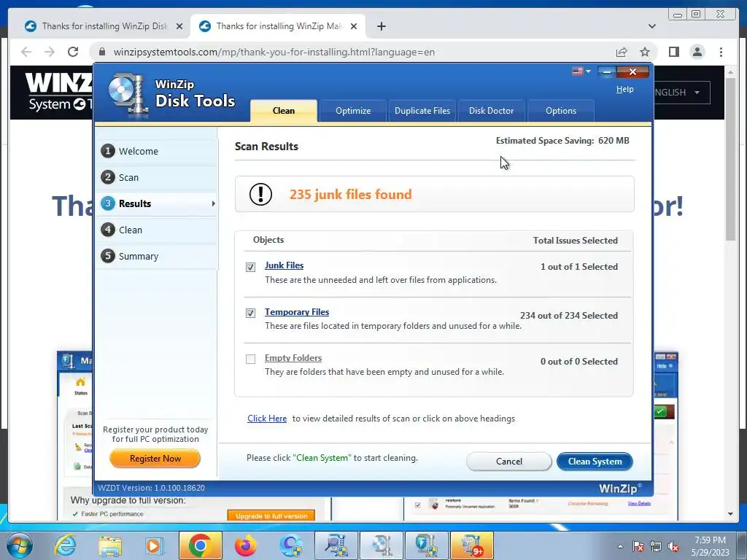Viewport: 747px width, 560px height.
Task: Open Windows Media Player from taskbar
Action: tap(155, 545)
